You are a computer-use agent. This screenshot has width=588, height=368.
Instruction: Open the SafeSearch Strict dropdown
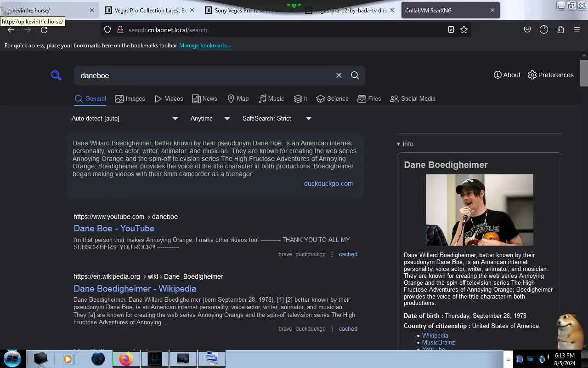pos(277,118)
